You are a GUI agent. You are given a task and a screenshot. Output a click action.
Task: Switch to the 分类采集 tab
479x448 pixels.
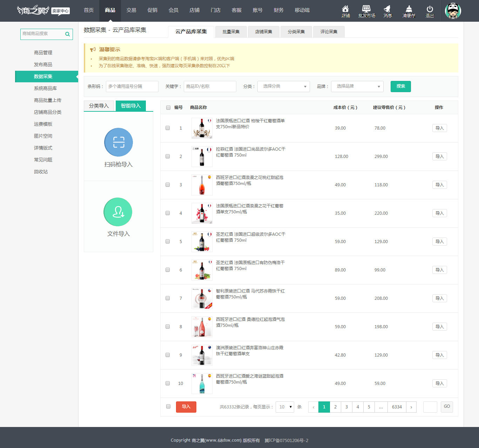[296, 32]
